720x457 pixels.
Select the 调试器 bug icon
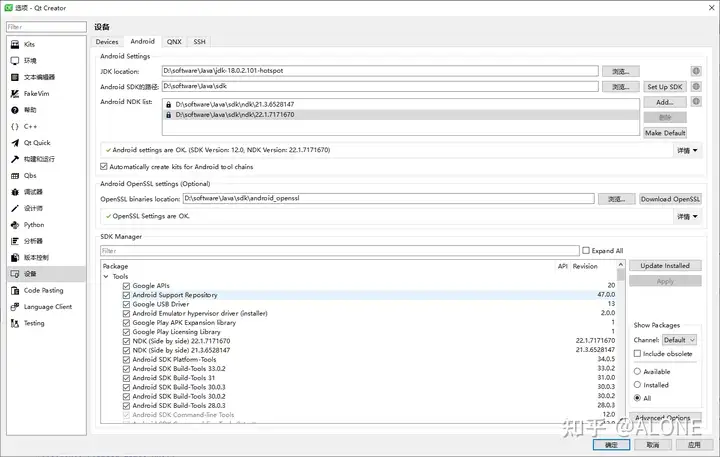15,192
